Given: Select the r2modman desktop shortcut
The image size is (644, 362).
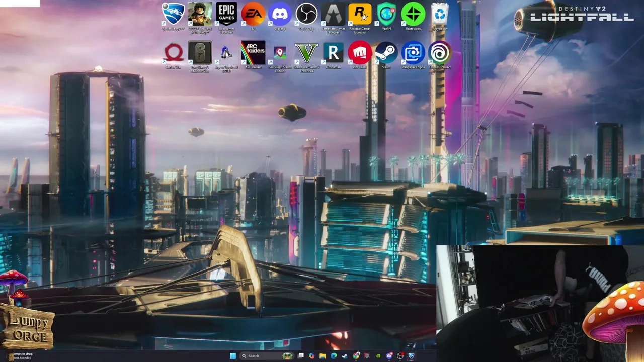Looking at the screenshot, I should pos(333,55).
